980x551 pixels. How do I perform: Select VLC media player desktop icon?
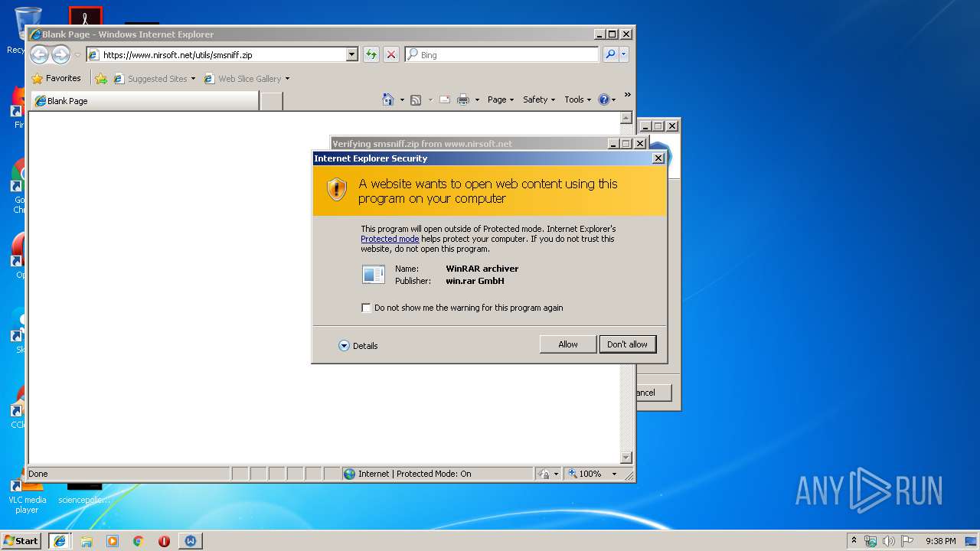coord(27,495)
